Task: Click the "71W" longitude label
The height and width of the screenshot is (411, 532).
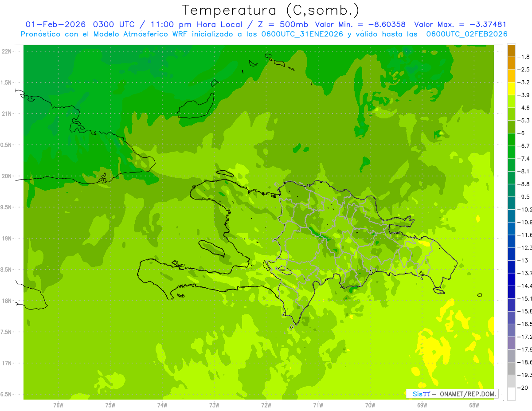Action: (318, 405)
